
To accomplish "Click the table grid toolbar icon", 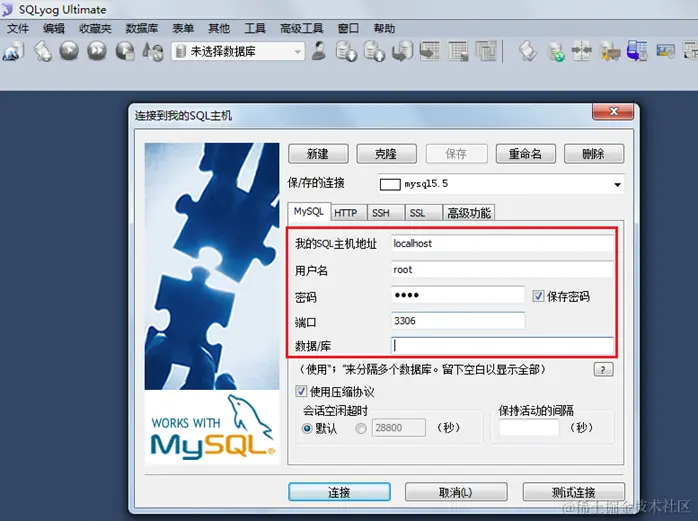I will (x=458, y=51).
